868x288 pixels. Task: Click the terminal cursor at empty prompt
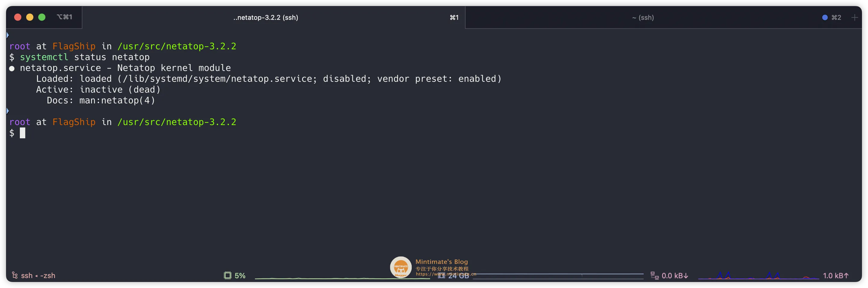(23, 133)
